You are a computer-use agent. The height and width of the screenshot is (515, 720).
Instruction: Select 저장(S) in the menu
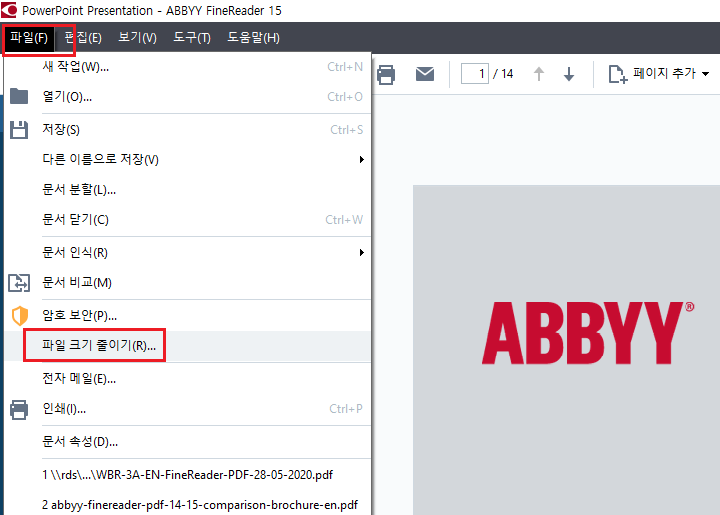point(187,130)
